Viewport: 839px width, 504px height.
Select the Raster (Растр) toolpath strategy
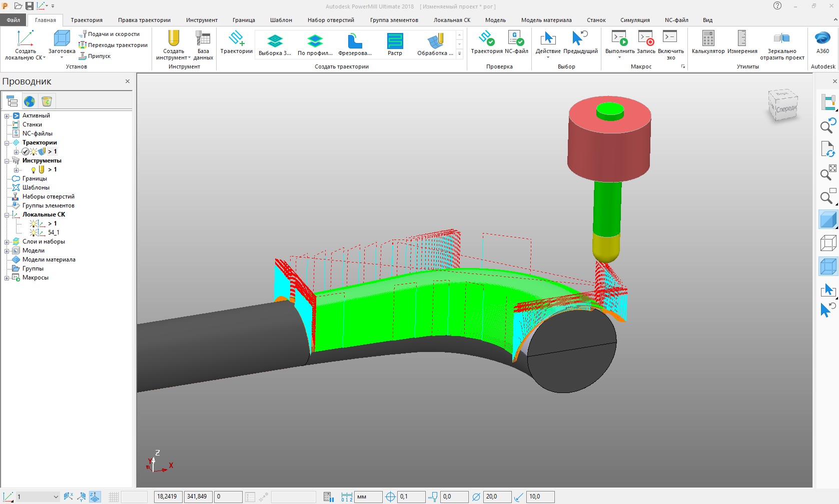[x=395, y=43]
